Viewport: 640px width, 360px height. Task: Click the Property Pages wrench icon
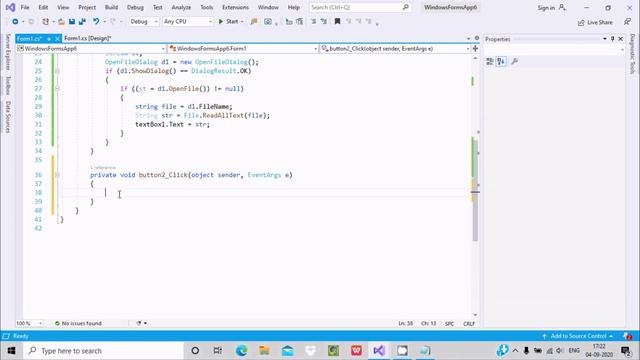515,62
